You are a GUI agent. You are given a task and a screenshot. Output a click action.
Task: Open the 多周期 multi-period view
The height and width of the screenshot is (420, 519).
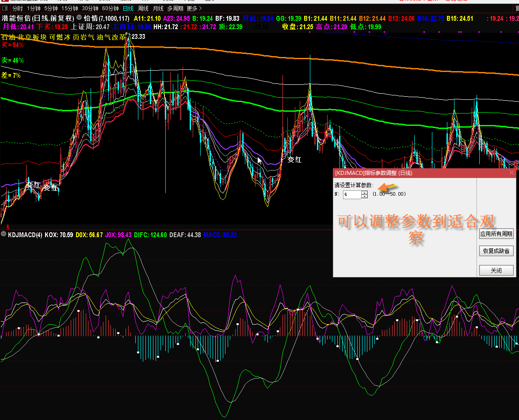(175, 8)
